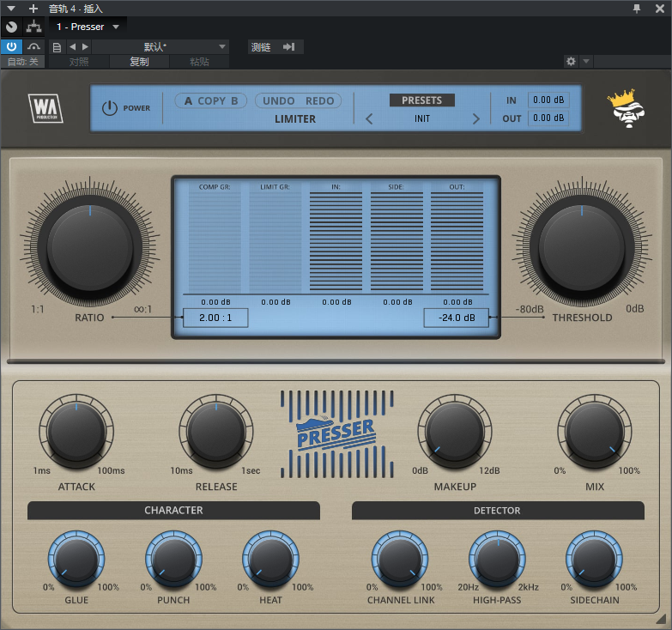The image size is (672, 630).
Task: Open the 1 - Presser insert dropdown
Action: 88,27
